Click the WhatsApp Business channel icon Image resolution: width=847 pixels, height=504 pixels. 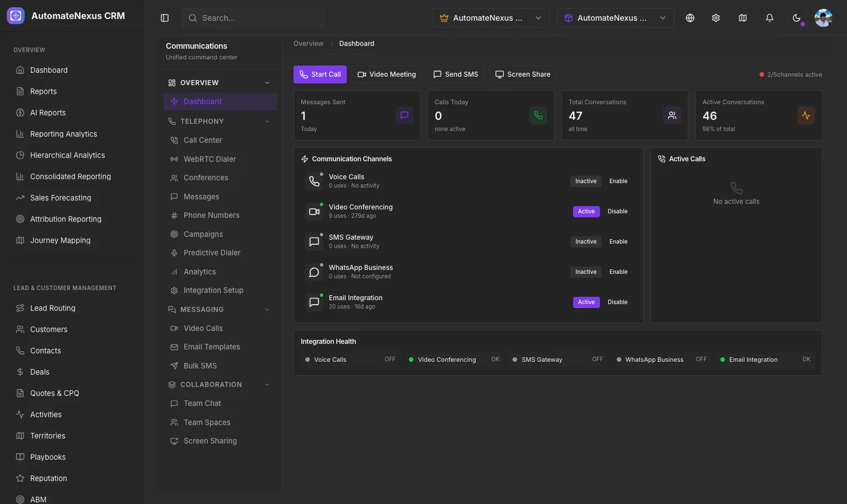tap(314, 272)
